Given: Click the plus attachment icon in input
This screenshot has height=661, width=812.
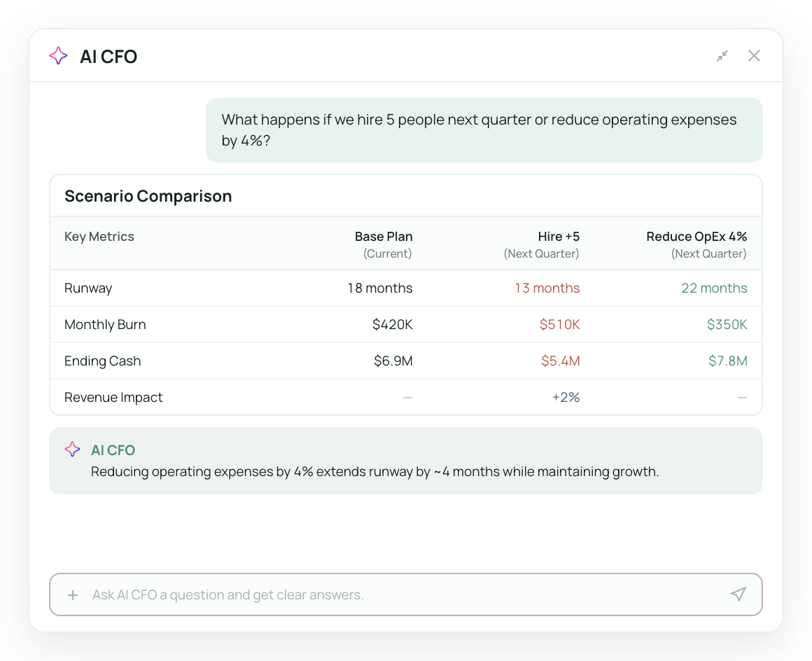Looking at the screenshot, I should click(x=73, y=595).
